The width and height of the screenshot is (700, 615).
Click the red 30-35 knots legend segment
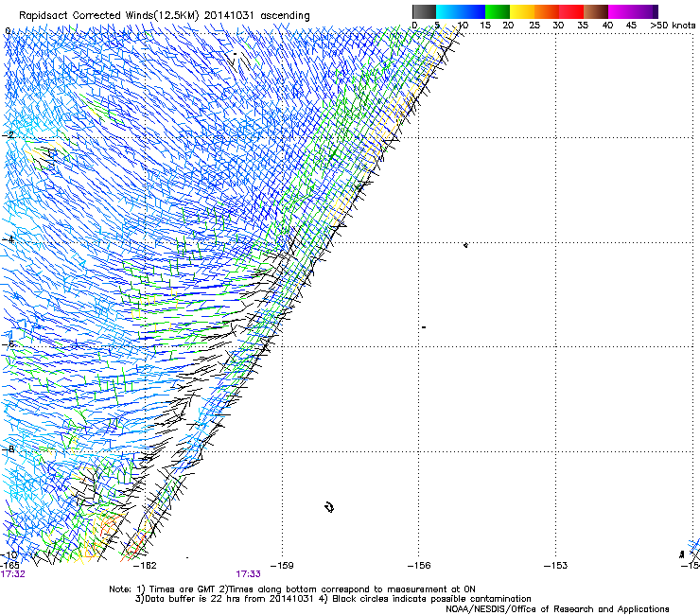coord(571,11)
